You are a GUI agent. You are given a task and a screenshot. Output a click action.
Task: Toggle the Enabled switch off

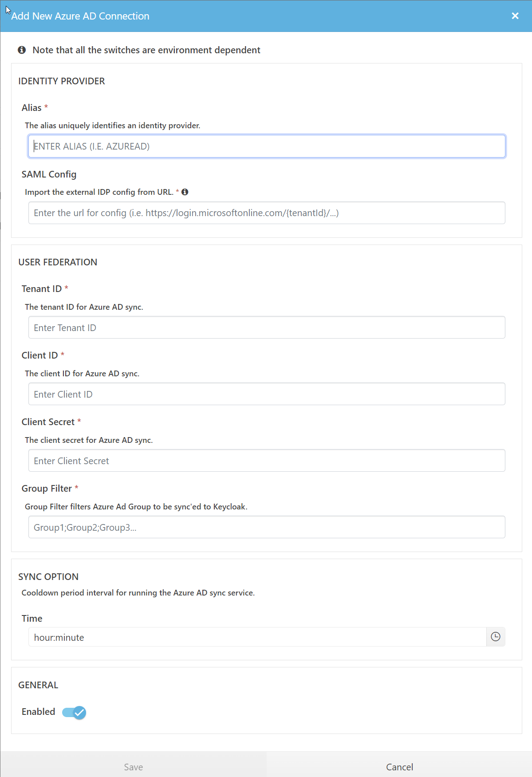point(74,712)
